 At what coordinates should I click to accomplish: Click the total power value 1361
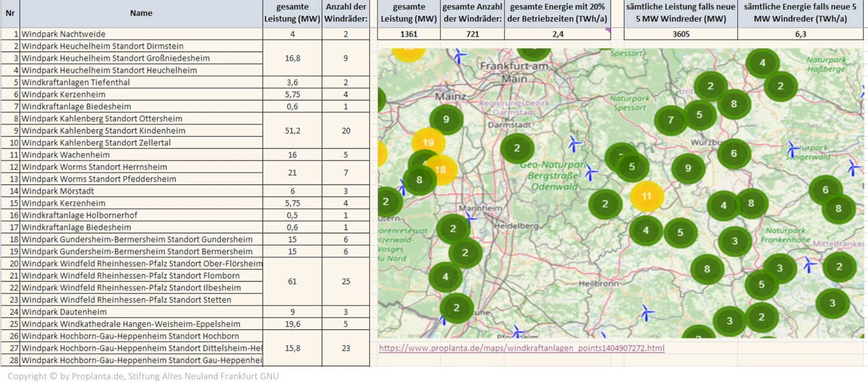click(x=409, y=34)
